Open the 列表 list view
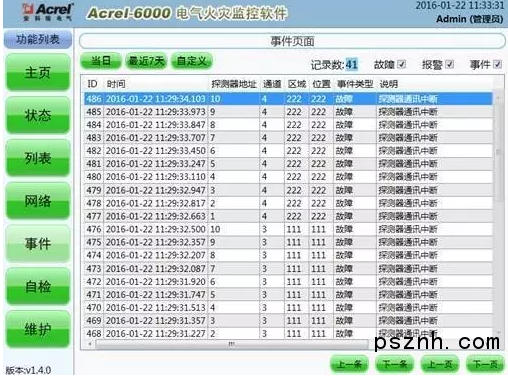Viewport: 508px width, 380px height. click(x=38, y=158)
